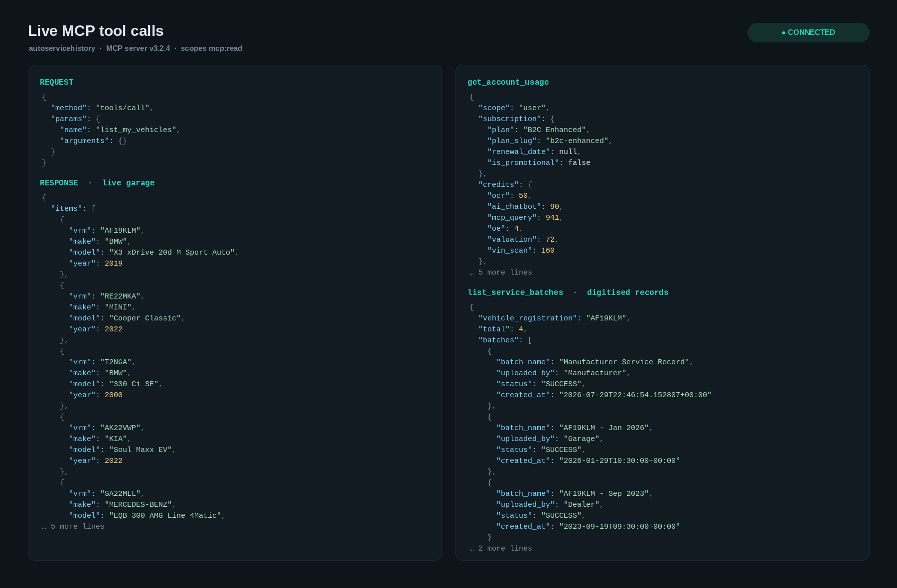The image size is (897, 588).
Task: Click created_at "2026-01-29T10:30:00+00:00"
Action: point(619,461)
